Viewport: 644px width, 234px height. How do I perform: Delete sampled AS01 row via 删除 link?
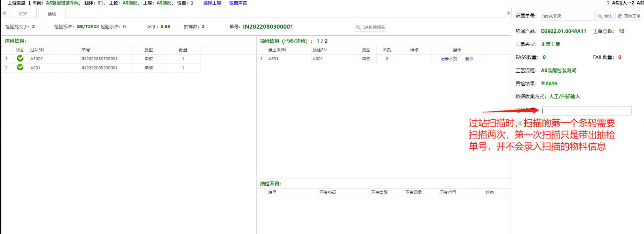coord(469,59)
